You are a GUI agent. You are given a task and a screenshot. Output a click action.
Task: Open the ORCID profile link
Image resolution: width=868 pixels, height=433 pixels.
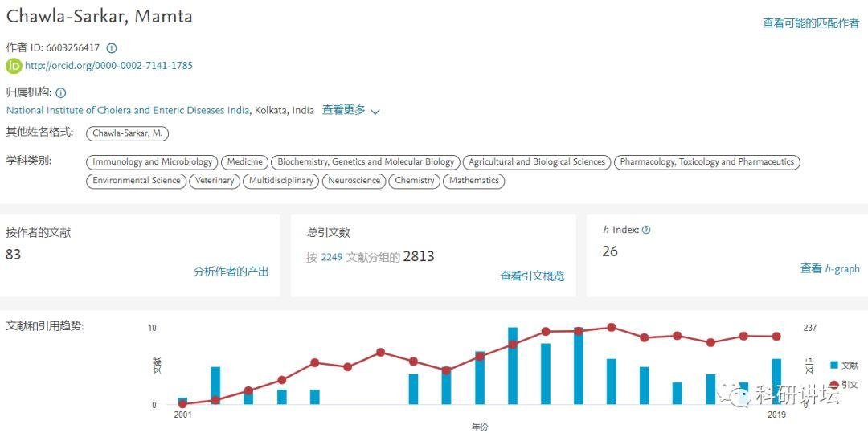tap(108, 66)
